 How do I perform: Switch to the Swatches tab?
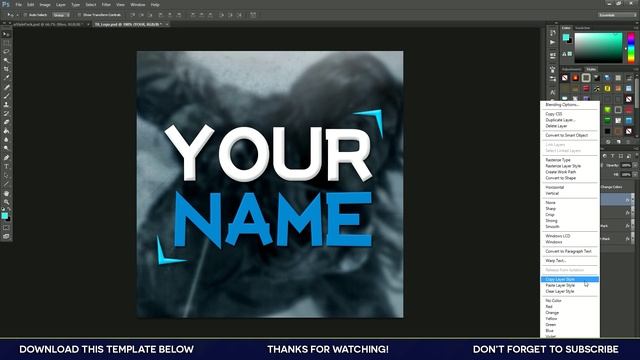coord(582,28)
